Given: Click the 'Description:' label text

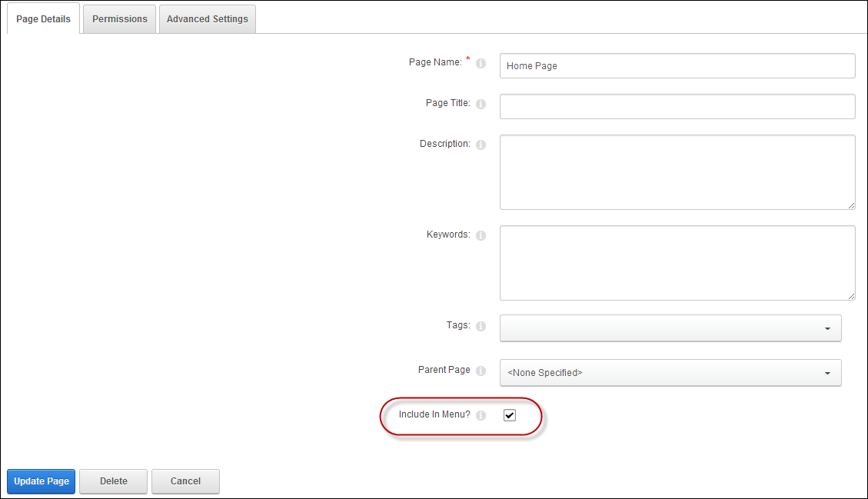Looking at the screenshot, I should coord(445,144).
